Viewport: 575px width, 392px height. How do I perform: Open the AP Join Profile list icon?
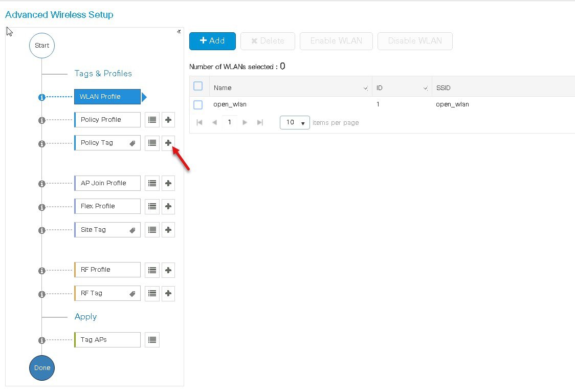click(152, 183)
